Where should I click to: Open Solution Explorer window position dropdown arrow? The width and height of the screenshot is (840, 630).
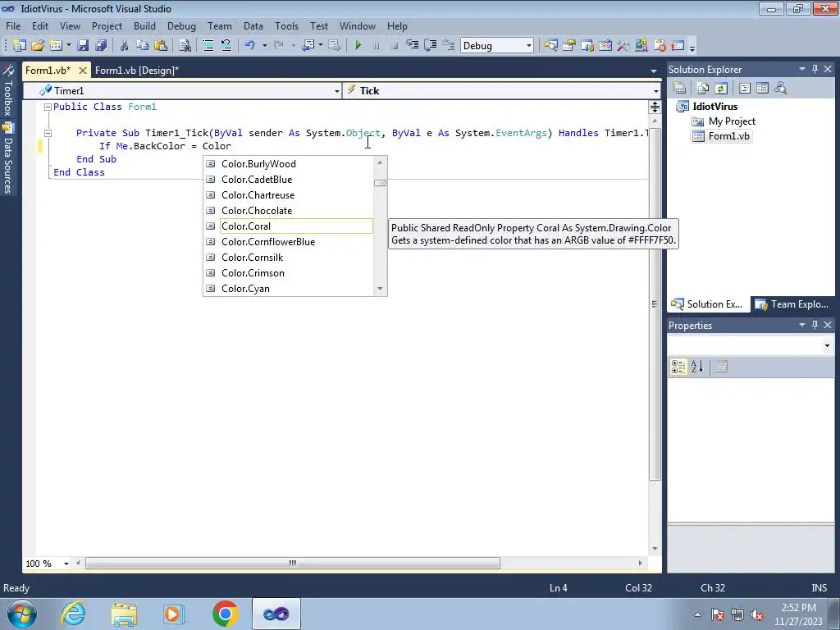click(802, 69)
